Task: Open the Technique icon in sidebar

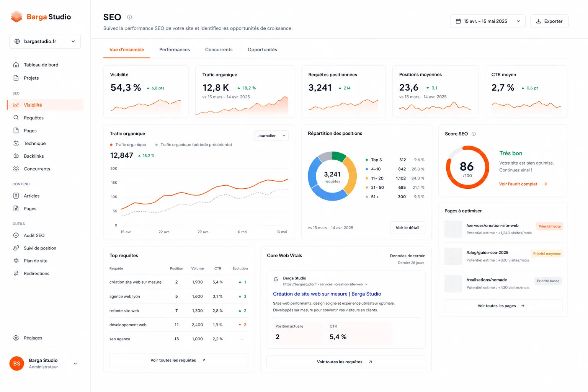Action: [16, 143]
